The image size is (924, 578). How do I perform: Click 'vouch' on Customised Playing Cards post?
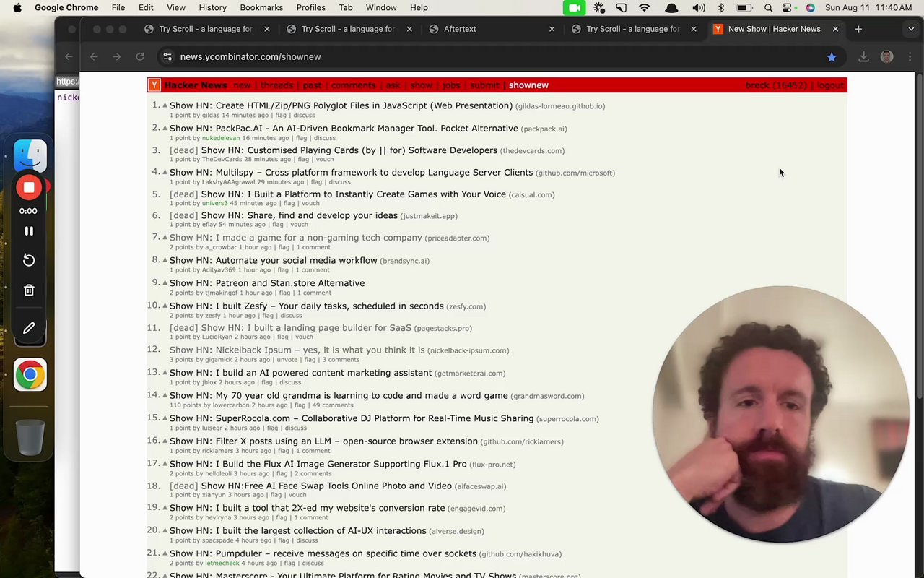click(325, 160)
